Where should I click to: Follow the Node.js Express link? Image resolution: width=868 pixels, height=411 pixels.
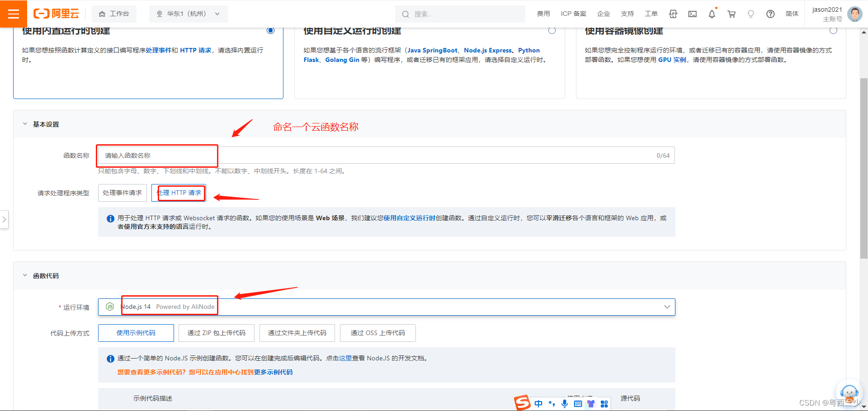(488, 50)
